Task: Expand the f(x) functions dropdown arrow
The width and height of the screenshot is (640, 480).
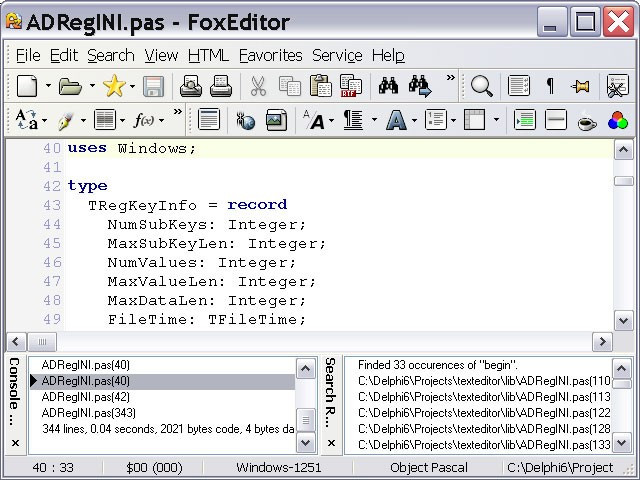Action: point(162,120)
